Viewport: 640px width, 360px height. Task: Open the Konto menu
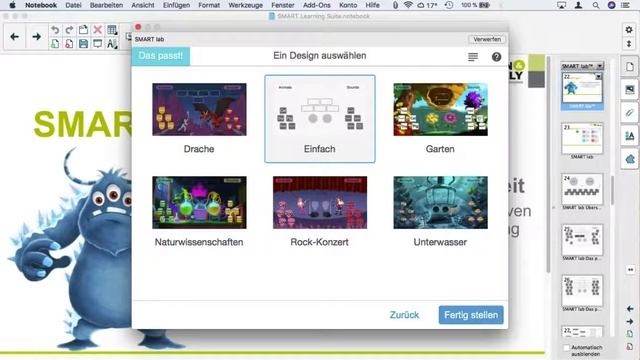coord(348,5)
